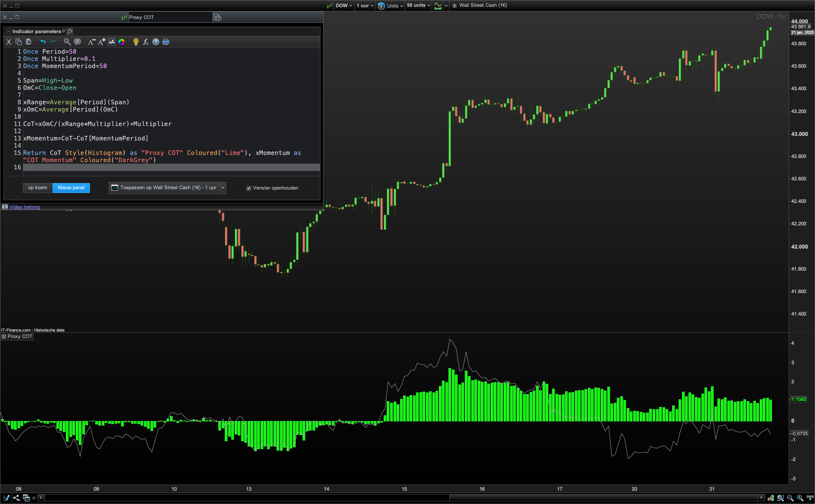Expand the 'Toepassen op Wall Street Cash' dropdown arrow

[223, 188]
